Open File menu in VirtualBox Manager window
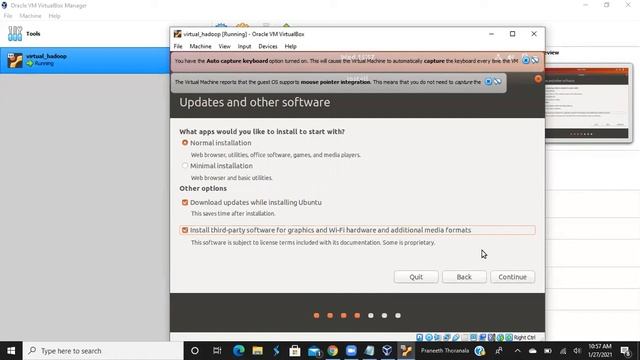The image size is (640, 360). point(8,16)
